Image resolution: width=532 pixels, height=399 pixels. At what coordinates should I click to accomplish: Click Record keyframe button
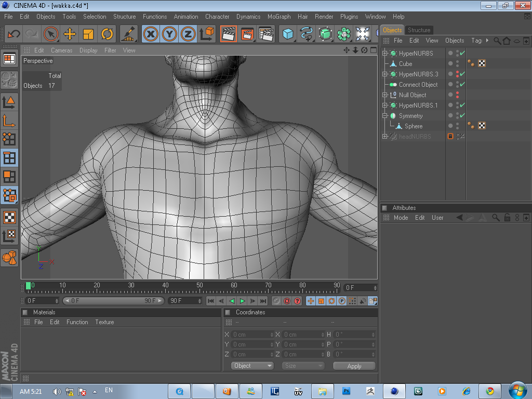pos(287,301)
